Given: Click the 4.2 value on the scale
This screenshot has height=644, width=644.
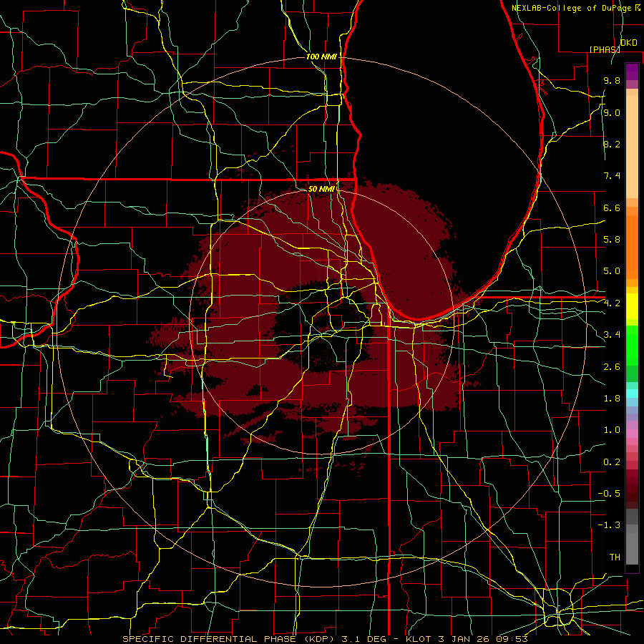Looking at the screenshot, I should click(x=612, y=303).
